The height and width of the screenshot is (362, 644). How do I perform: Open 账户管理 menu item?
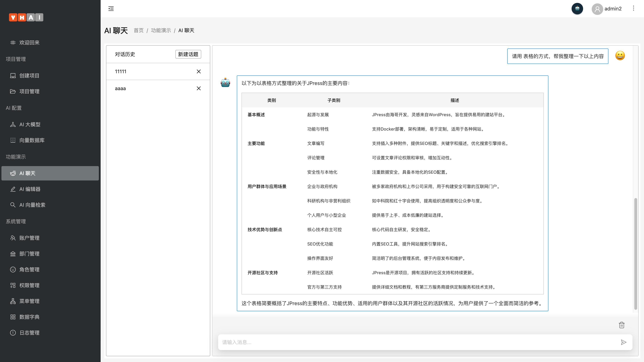[x=50, y=238]
